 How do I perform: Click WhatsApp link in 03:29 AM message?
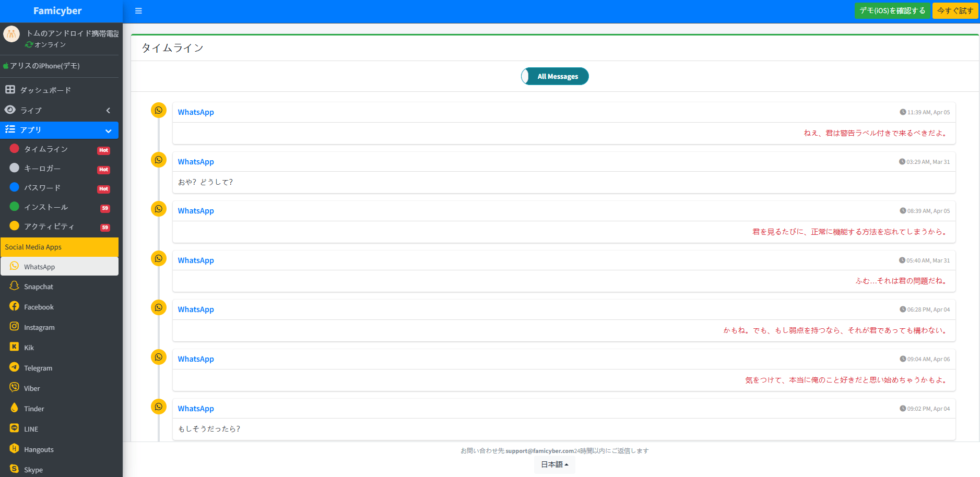pyautogui.click(x=196, y=162)
